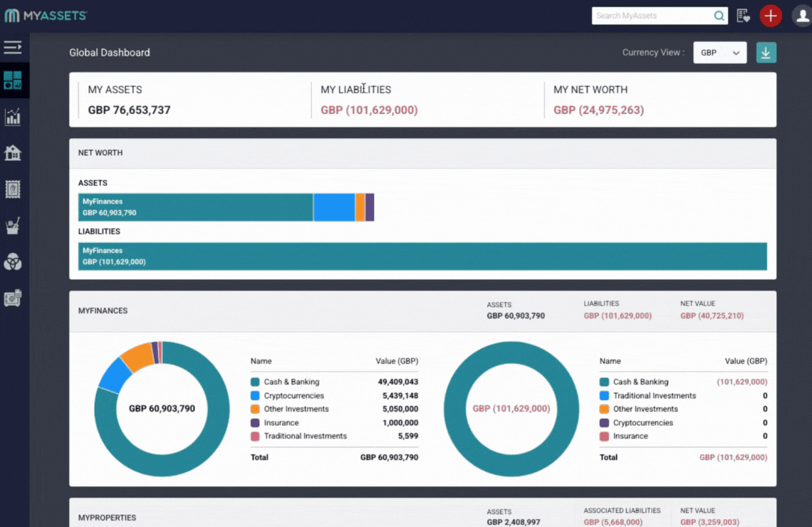Click the MY NET WORTH GBP (24,975,263) figure

598,110
